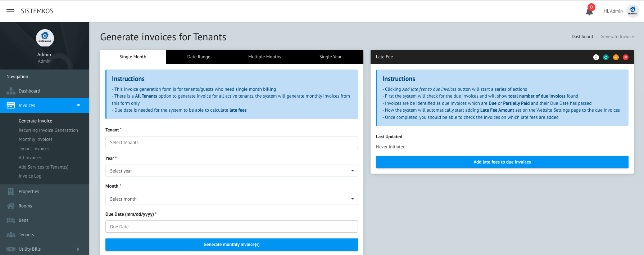Open the notifications bell
Viewport: 644px width, 255px height.
click(x=589, y=12)
